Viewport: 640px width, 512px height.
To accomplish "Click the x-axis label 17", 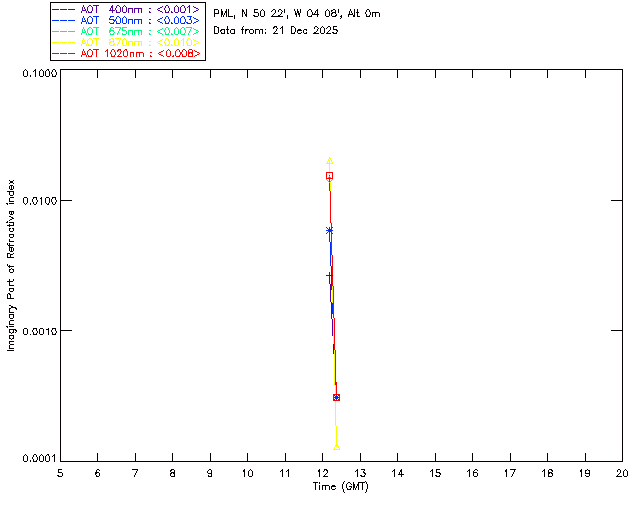I will click(x=510, y=473).
